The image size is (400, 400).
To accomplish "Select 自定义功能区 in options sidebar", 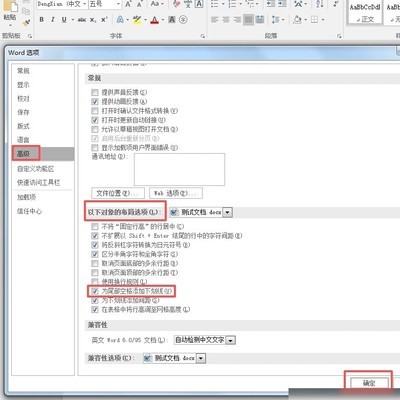I will click(x=35, y=169).
